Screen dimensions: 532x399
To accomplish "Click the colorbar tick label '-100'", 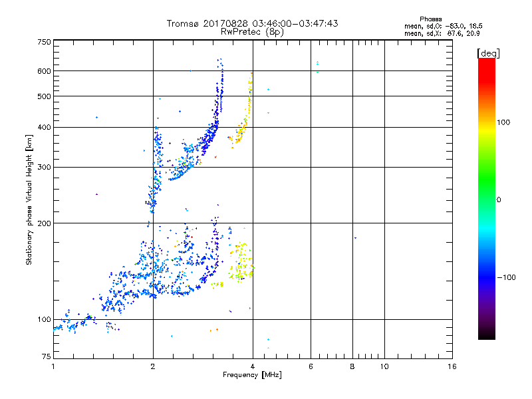I will tap(506, 277).
